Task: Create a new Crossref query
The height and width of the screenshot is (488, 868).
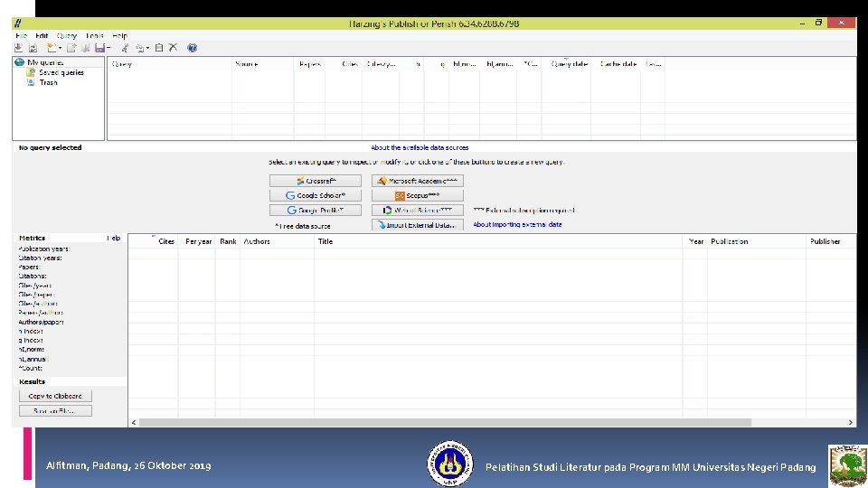Action: [x=316, y=181]
